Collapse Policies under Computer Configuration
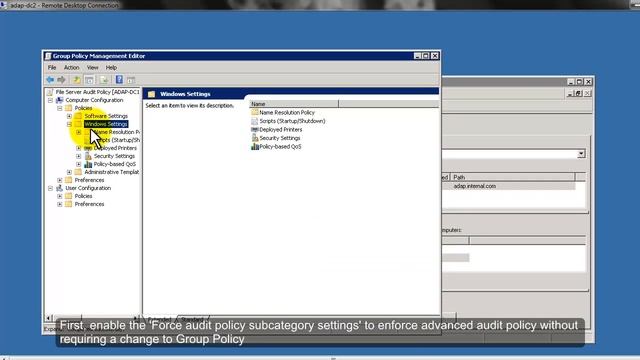The image size is (640, 360). click(x=60, y=108)
